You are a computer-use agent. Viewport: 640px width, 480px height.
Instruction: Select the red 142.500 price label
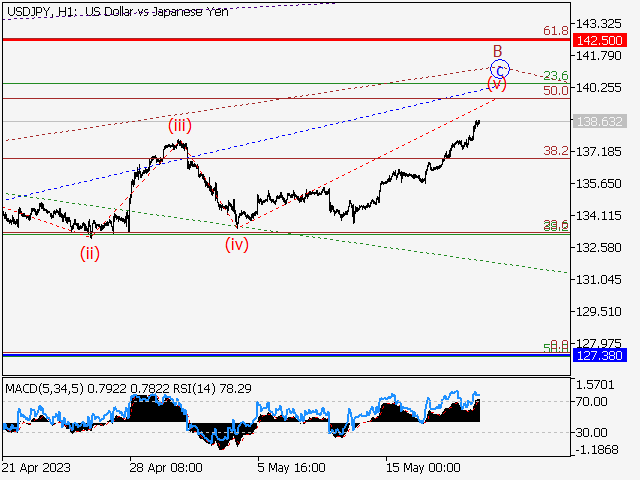pos(600,40)
